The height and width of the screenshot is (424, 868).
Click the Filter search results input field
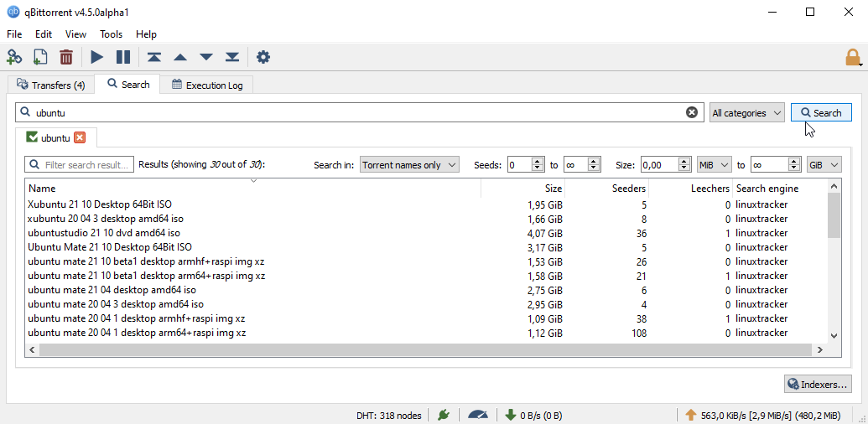80,165
